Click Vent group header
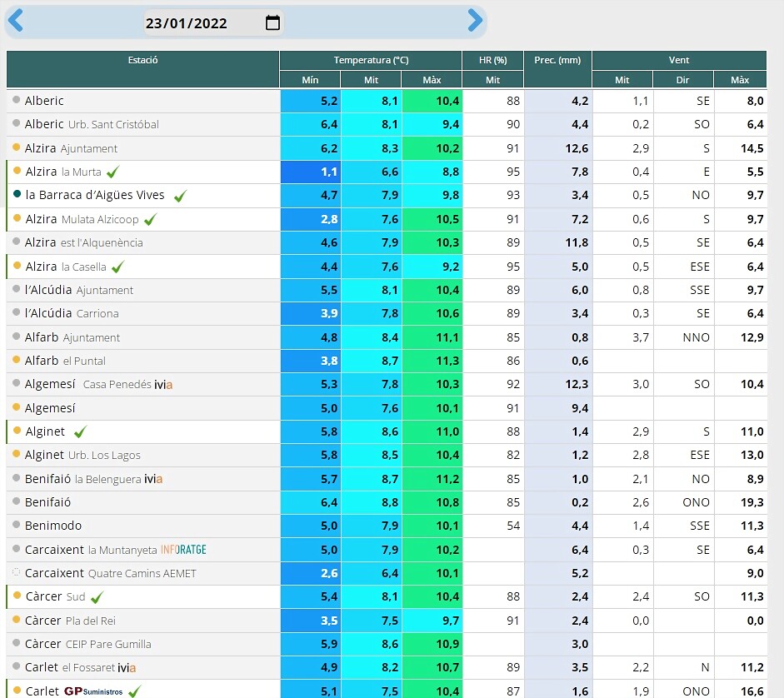Screen dimensions: 784x698 [679, 60]
